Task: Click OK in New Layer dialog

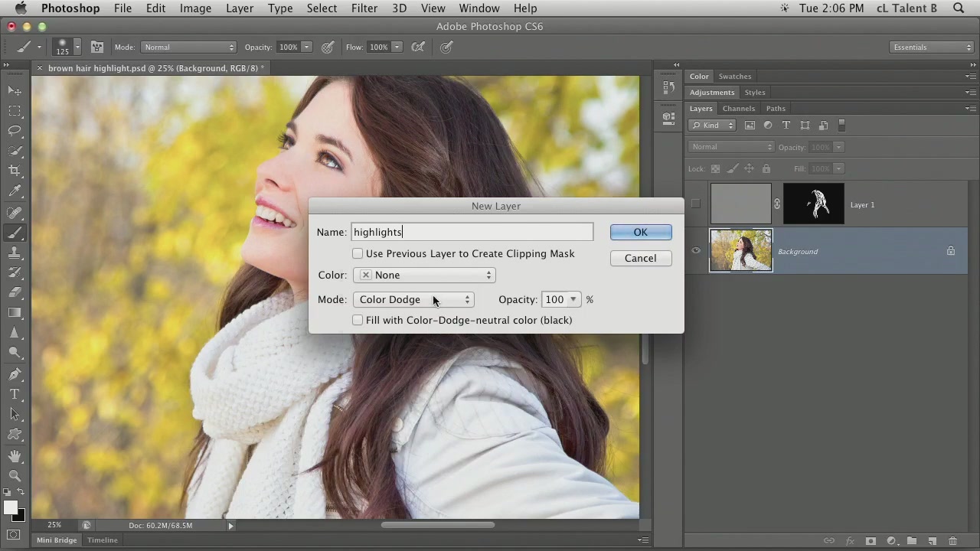Action: (641, 232)
